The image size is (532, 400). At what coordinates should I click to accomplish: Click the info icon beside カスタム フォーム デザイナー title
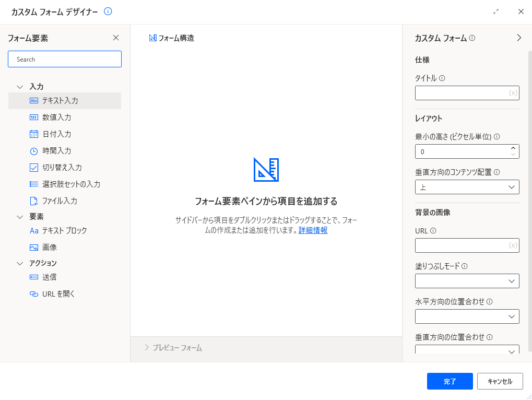(x=108, y=11)
